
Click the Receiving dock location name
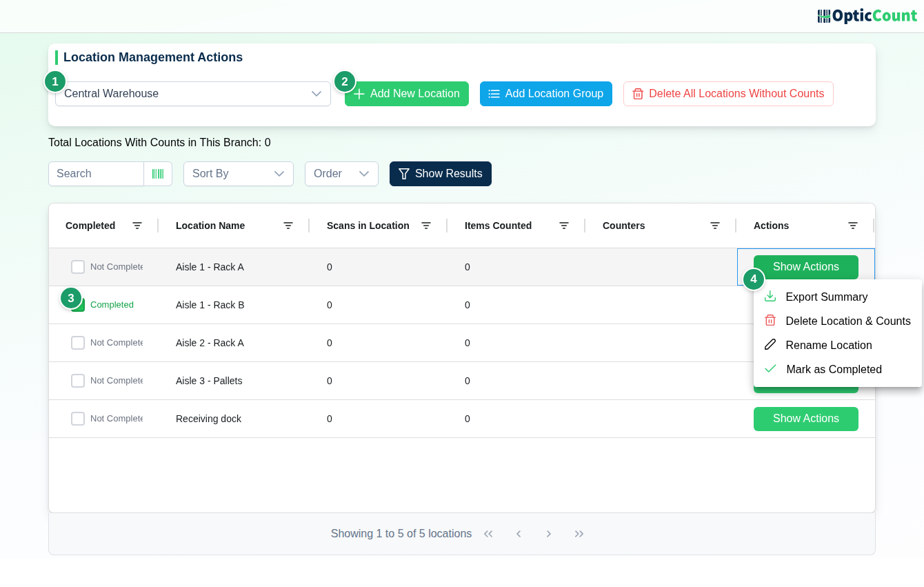pos(208,419)
